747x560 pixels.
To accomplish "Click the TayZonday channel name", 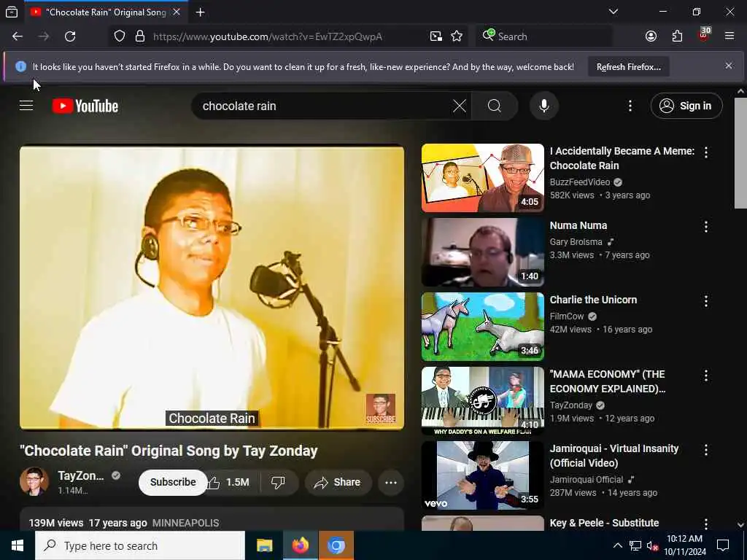I will point(80,475).
